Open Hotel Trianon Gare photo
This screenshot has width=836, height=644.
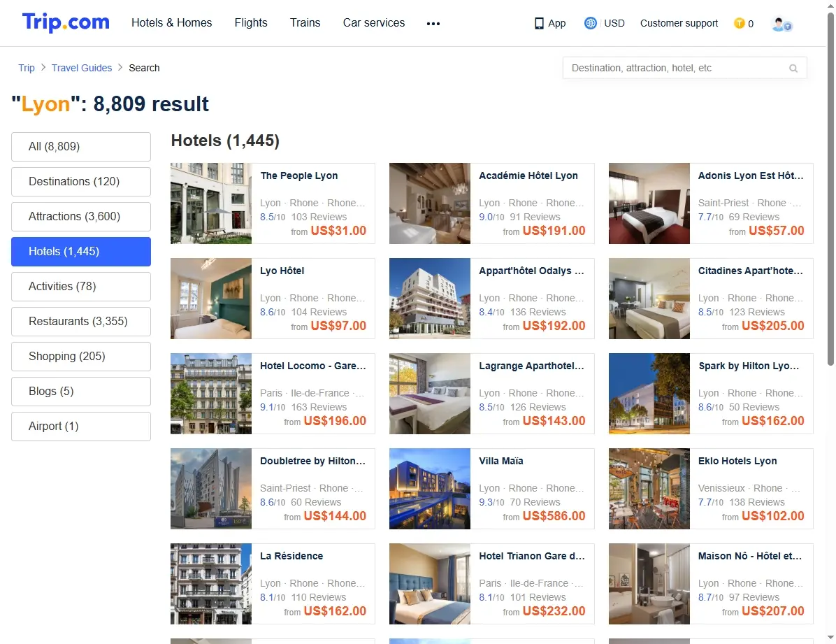tap(430, 584)
